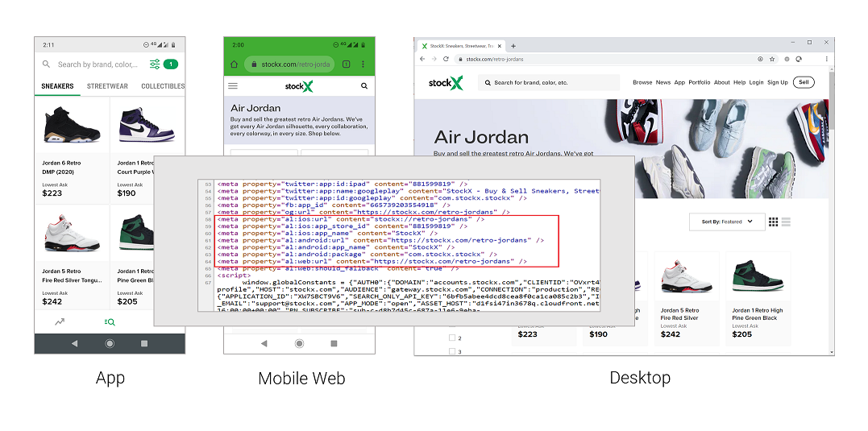Viewport: 868px width, 431px height.
Task: Open App in the desktop site navigation
Action: [679, 82]
